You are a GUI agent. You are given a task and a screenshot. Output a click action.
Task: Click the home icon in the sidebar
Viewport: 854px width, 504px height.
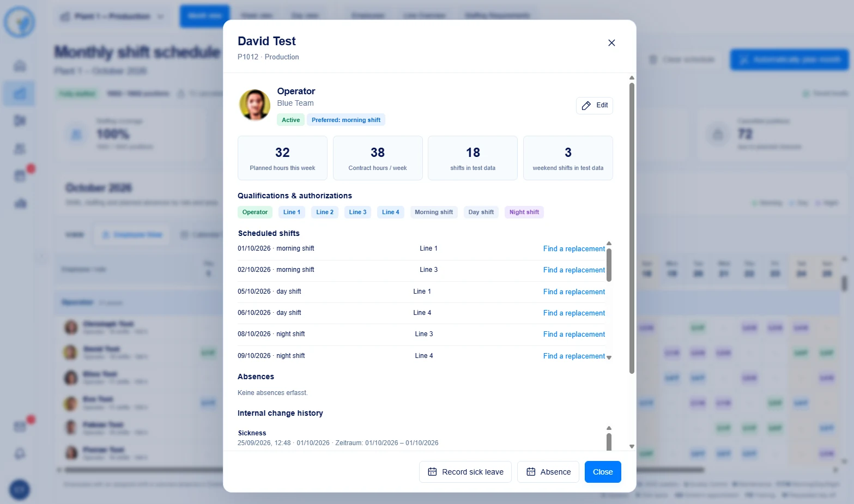20,66
